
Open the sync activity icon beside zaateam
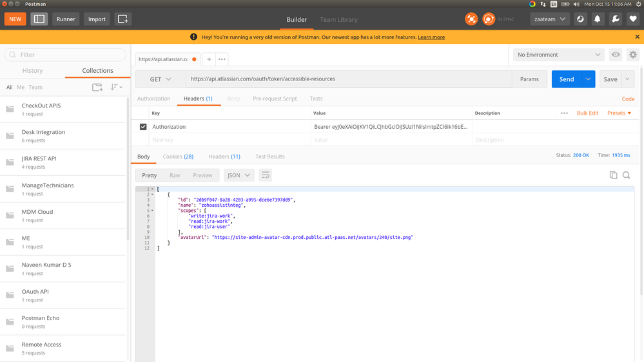click(580, 19)
